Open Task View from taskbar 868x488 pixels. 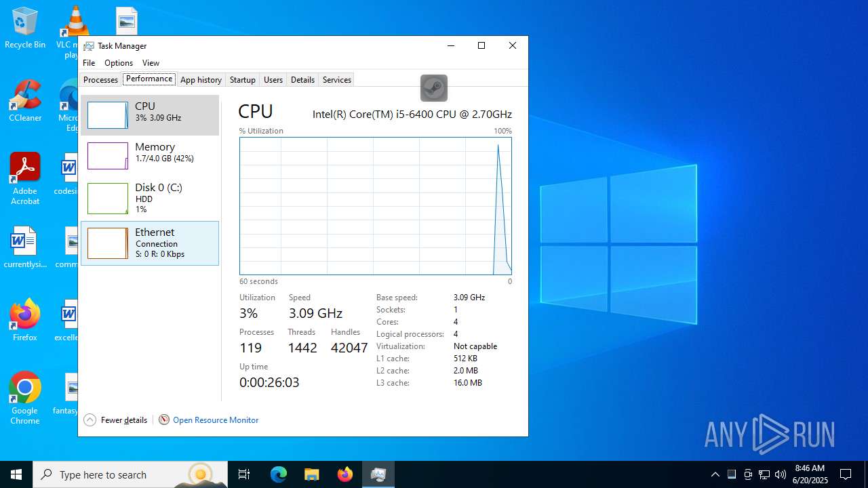[244, 474]
